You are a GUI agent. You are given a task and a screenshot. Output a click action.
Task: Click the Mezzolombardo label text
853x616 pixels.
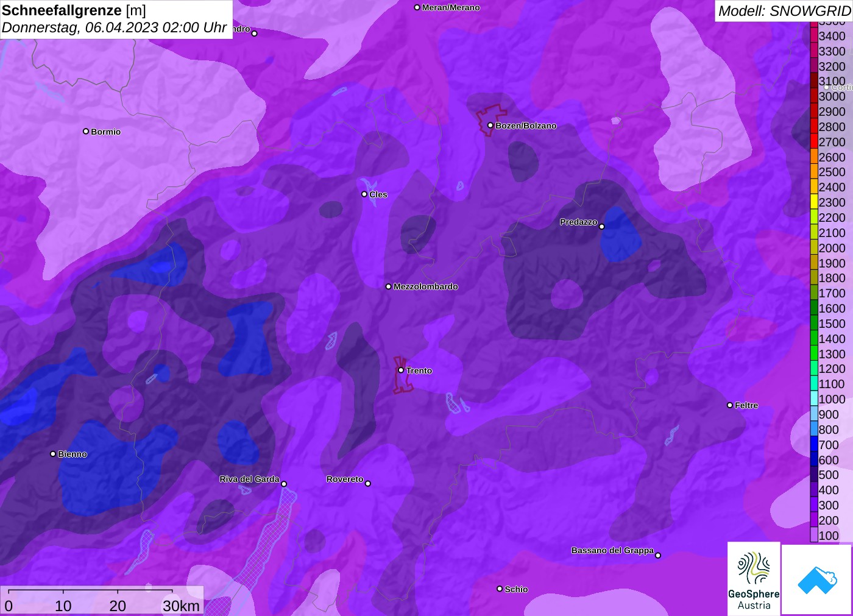[x=426, y=286]
